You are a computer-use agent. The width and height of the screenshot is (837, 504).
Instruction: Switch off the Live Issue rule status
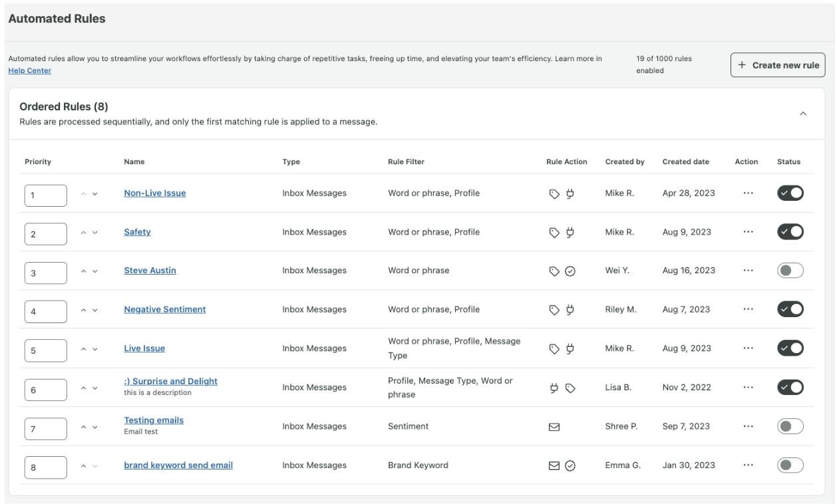pos(790,348)
